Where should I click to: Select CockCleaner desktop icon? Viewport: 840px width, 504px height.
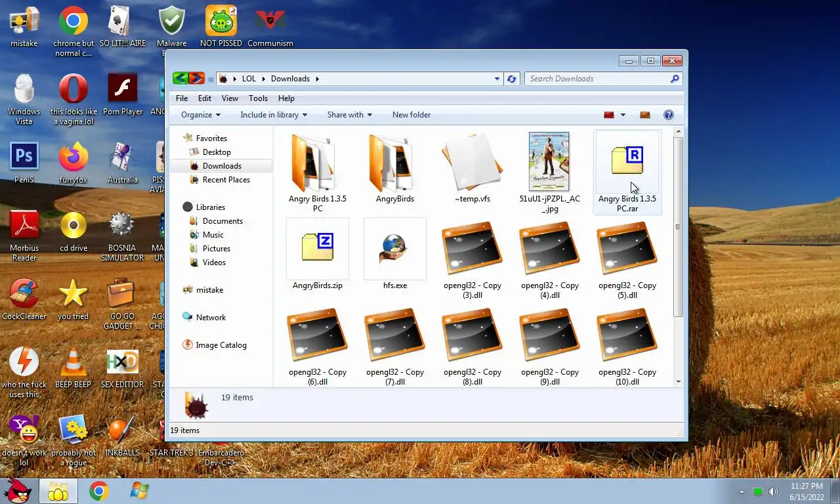tap(24, 299)
